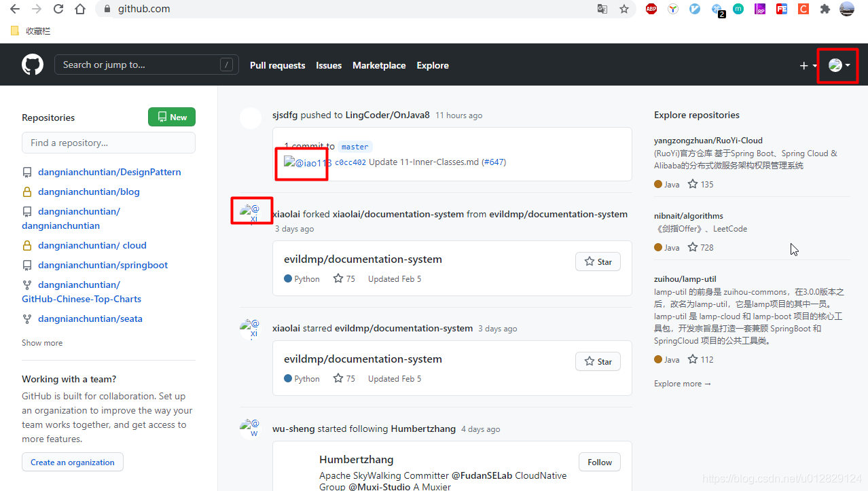This screenshot has width=868, height=491.
Task: Bookmark this page with star icon
Action: click(x=623, y=9)
